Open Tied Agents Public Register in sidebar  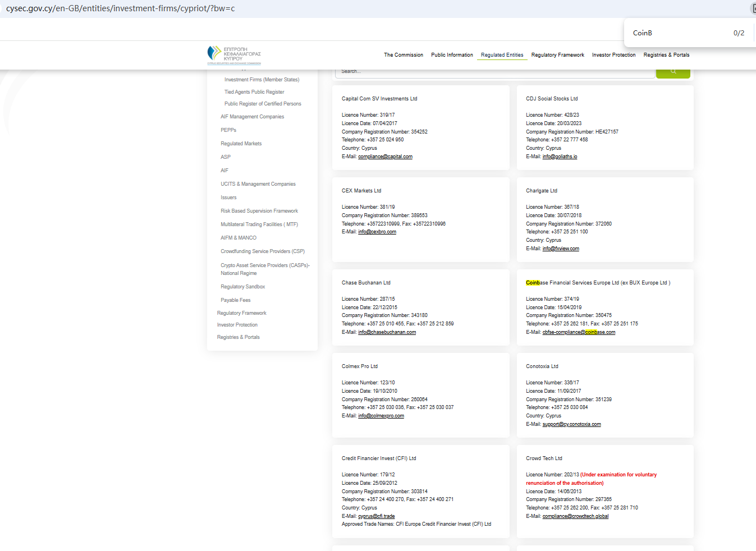[x=254, y=92]
